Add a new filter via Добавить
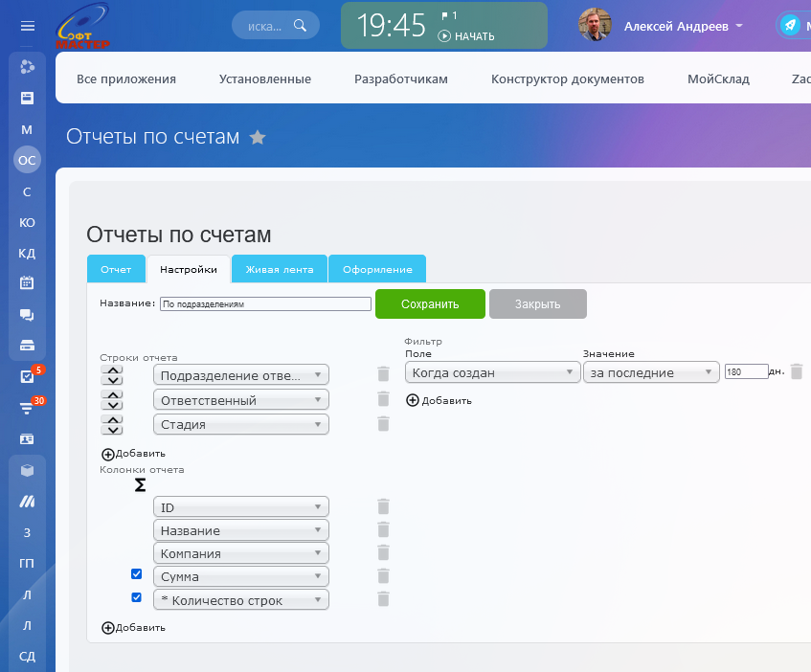This screenshot has height=672, width=811. click(x=439, y=400)
